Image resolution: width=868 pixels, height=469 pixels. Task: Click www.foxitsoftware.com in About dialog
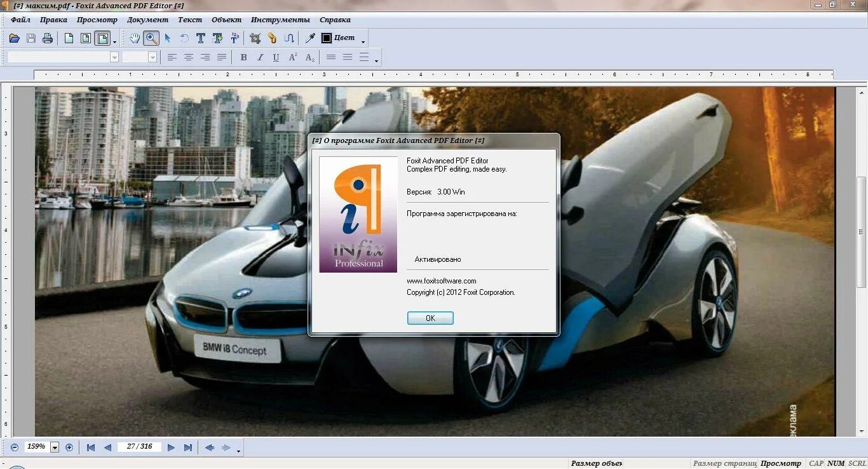click(x=442, y=281)
